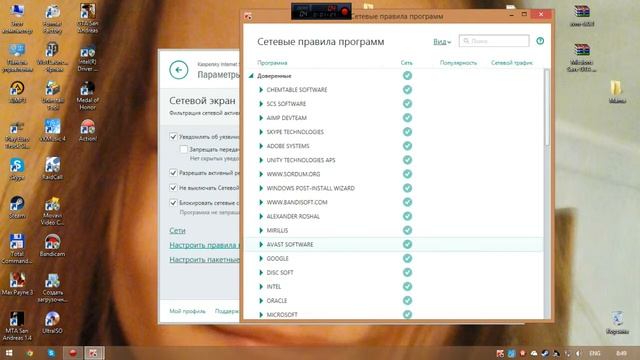640x360 pixels.
Task: Toggle the 'Запрещать передачу' checkbox
Action: 184,149
